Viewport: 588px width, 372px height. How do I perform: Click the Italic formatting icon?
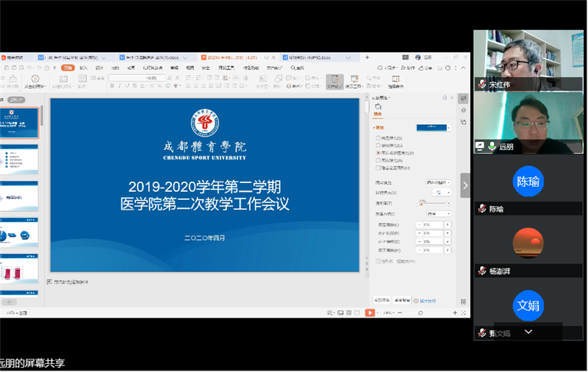pos(119,86)
